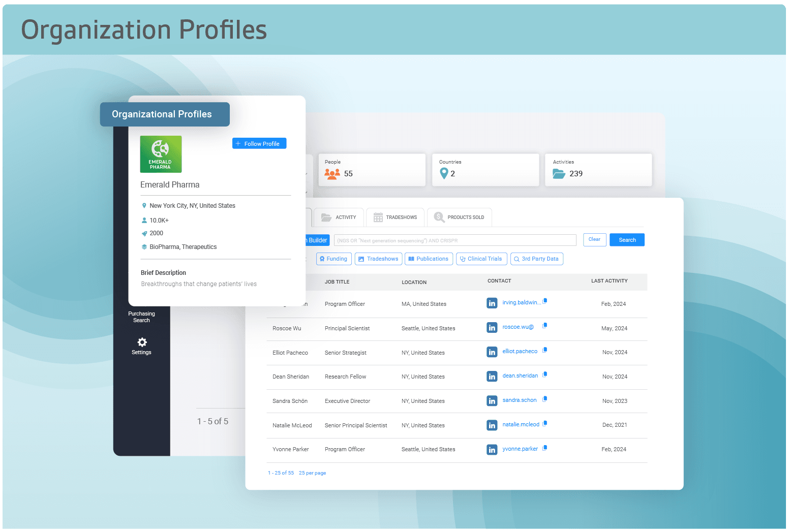Click the blue Search button
The height and width of the screenshot is (532, 788).
coord(627,240)
